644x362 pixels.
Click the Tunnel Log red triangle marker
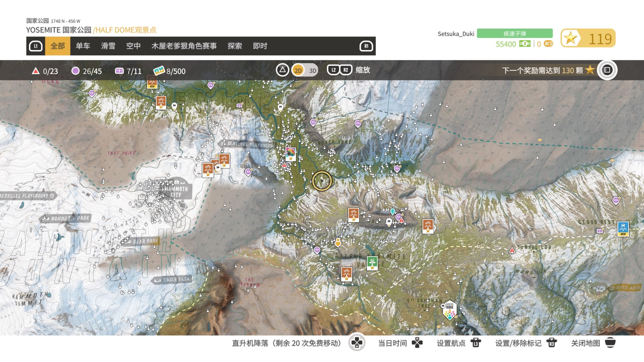tap(512, 250)
